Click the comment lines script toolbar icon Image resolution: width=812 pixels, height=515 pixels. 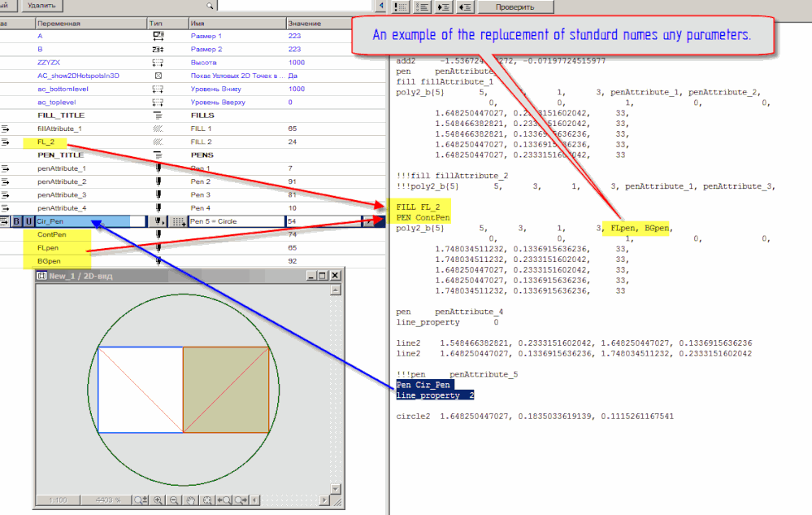[x=401, y=7]
